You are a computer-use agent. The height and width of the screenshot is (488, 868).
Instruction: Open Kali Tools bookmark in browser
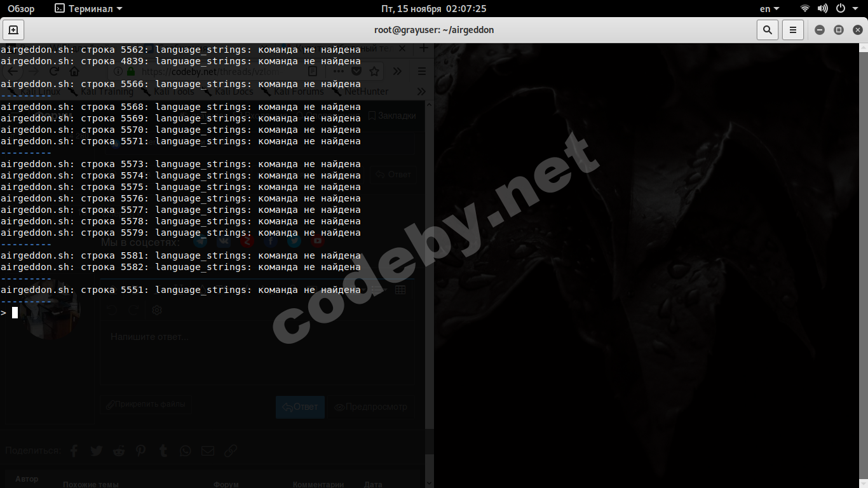[167, 91]
